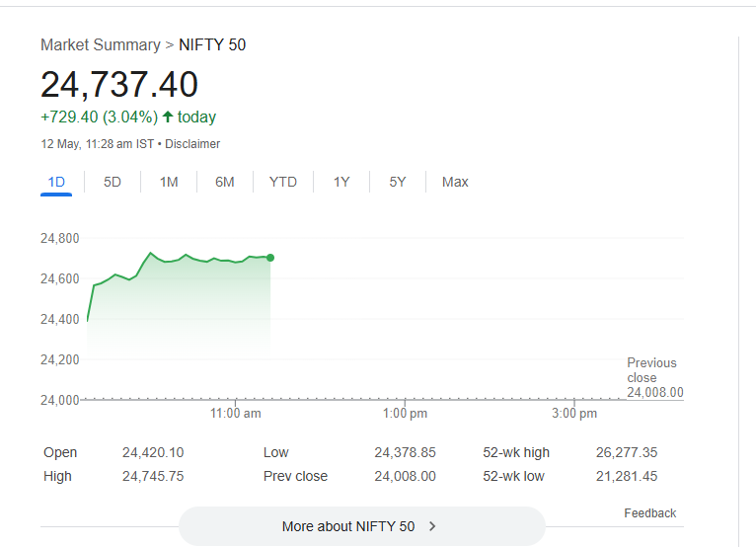756x547 pixels.
Task: Open the Max time range
Action: pos(455,183)
